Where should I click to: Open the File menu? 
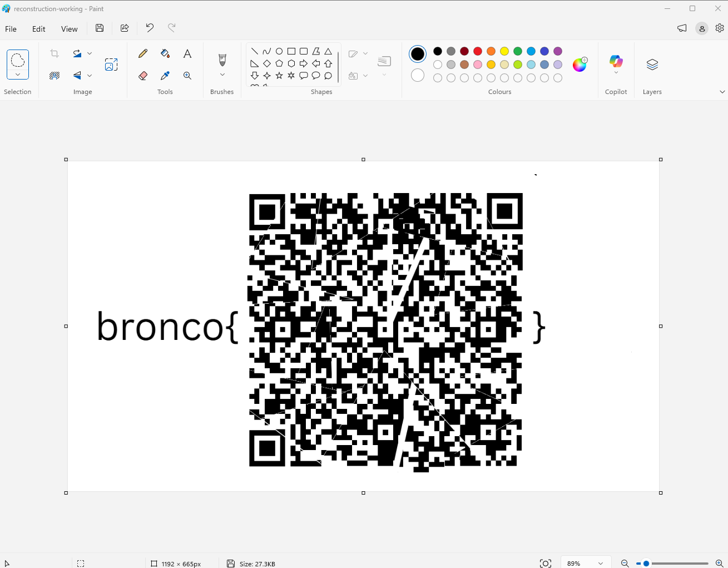(x=11, y=29)
